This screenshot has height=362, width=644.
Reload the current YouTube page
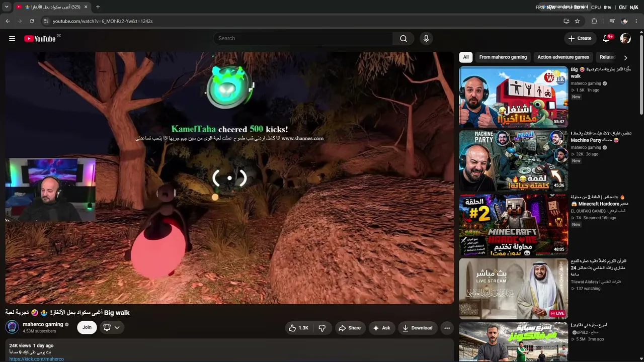(x=32, y=21)
